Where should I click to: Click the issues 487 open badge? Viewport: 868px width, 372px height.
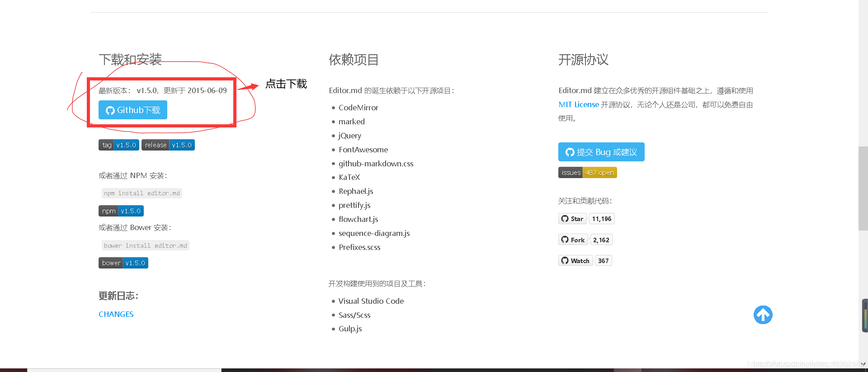[x=588, y=173]
